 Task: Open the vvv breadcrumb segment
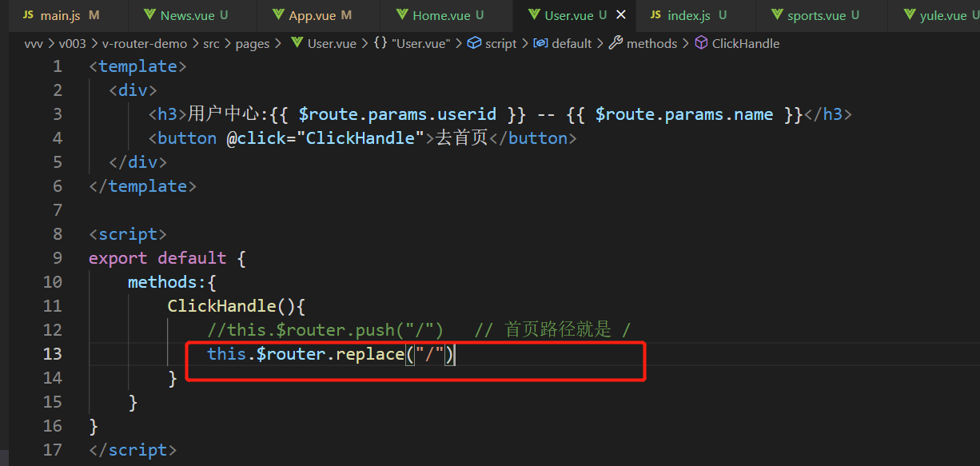coord(34,43)
